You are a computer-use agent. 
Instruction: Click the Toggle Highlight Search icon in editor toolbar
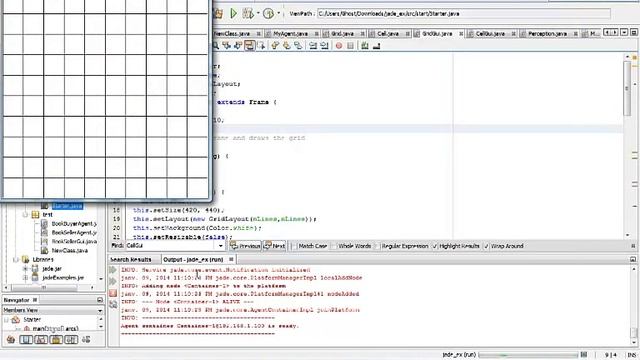[249, 46]
